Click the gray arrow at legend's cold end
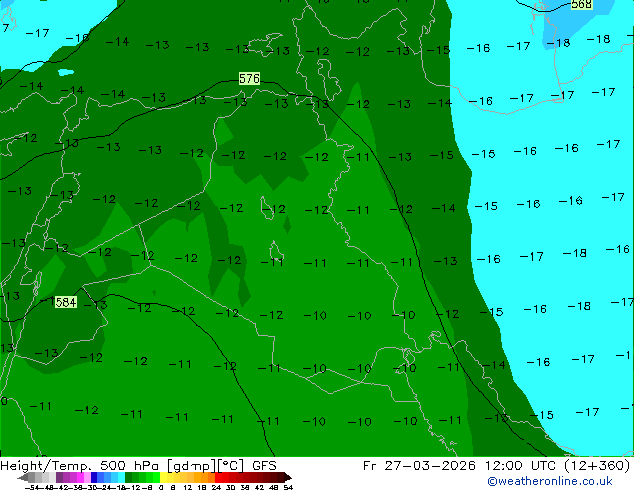 pyautogui.click(x=23, y=477)
